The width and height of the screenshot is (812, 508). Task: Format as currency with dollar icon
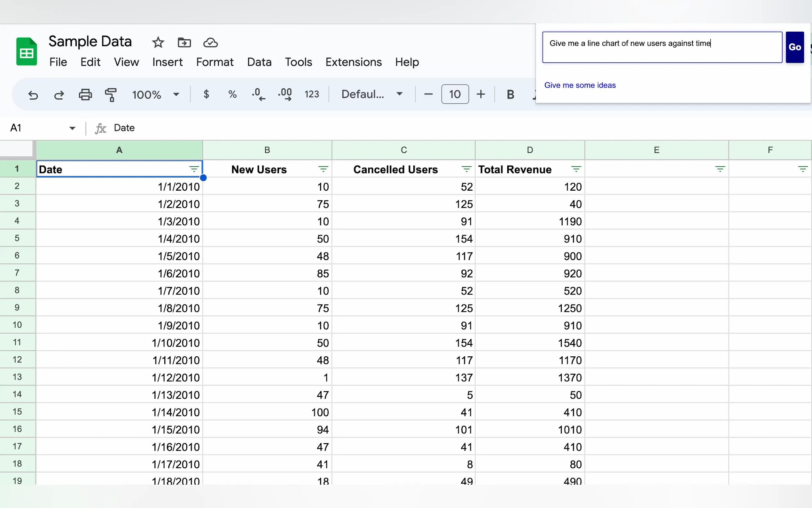tap(206, 94)
